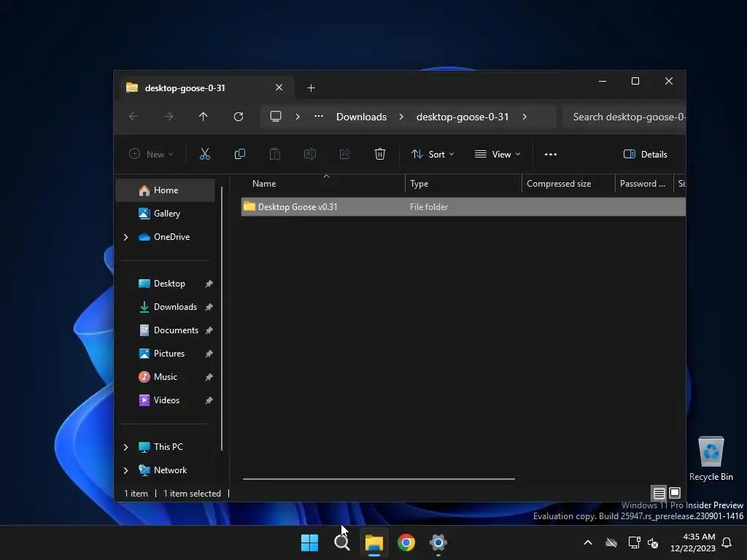Screen dimensions: 747x560
Task: Show hidden system tray icons
Action: (588, 542)
